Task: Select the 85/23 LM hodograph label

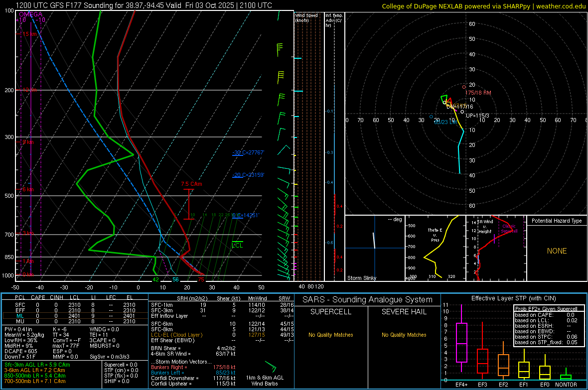Action: tap(445, 122)
